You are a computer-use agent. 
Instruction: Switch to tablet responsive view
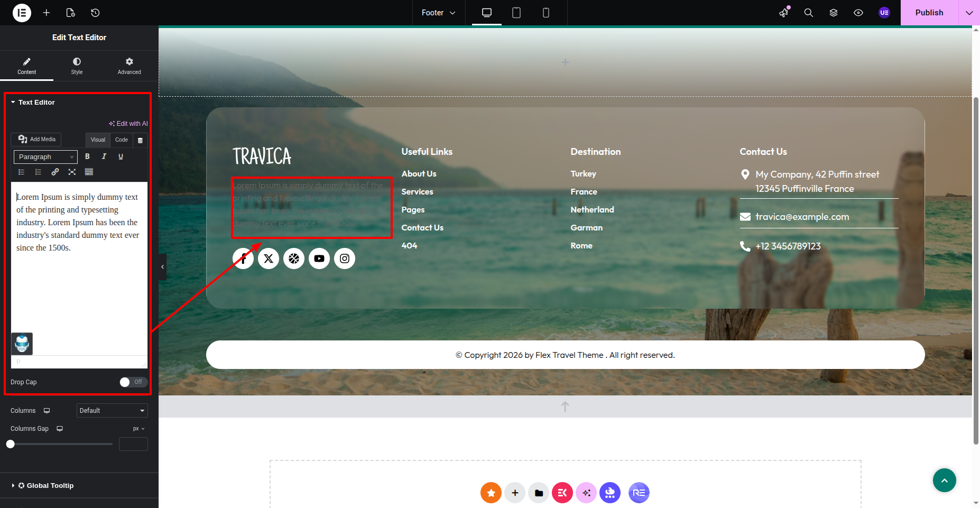click(x=516, y=13)
